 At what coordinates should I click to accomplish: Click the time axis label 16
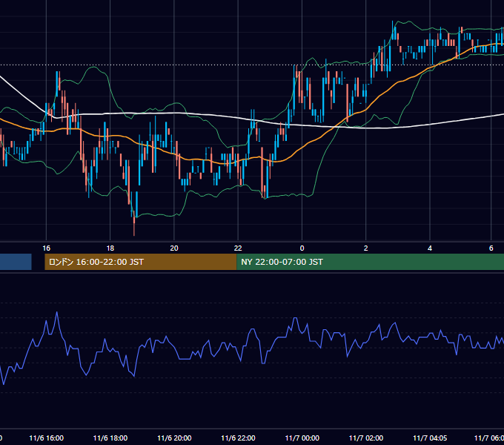pyautogui.click(x=46, y=248)
